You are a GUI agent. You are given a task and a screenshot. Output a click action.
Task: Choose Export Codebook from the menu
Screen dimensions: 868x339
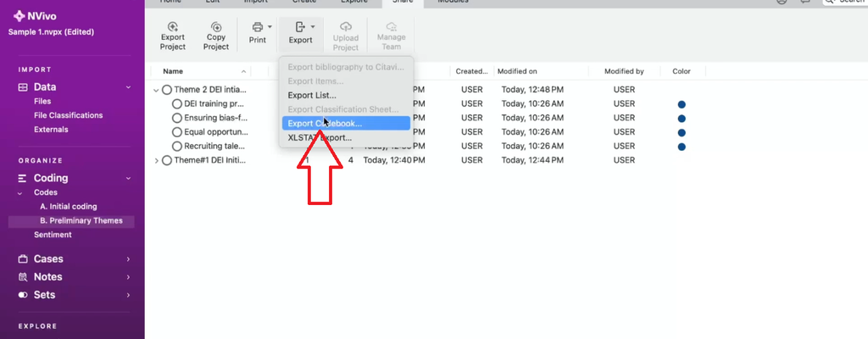(346, 124)
